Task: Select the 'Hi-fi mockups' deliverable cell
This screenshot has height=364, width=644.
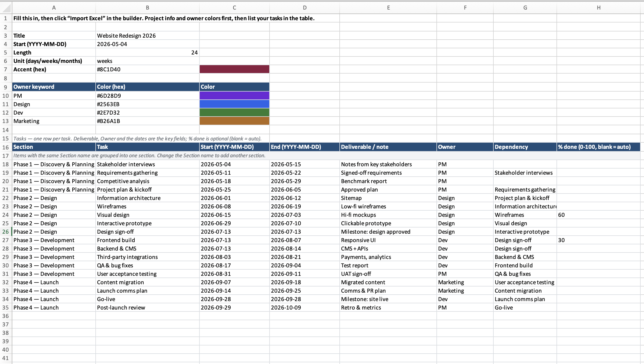Action: tap(388, 215)
